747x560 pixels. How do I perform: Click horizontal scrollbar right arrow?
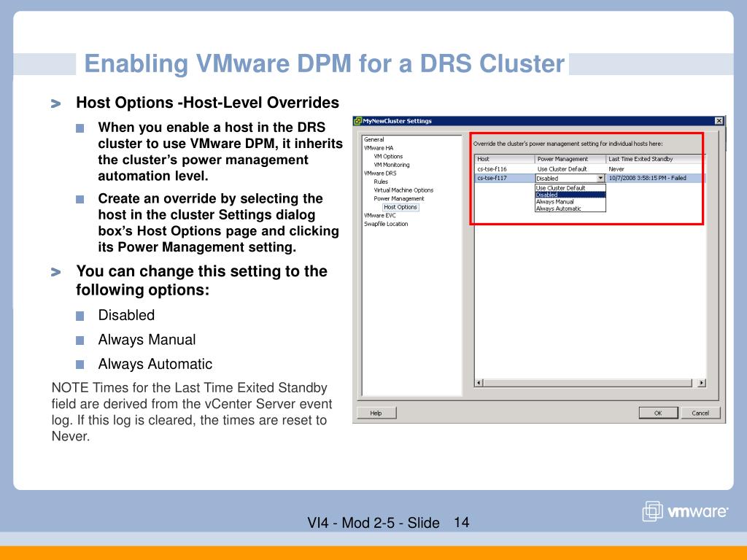click(x=702, y=383)
